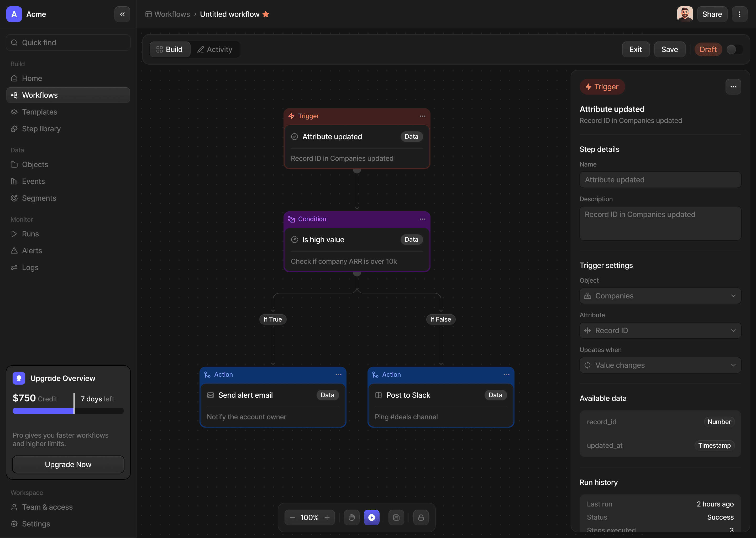The width and height of the screenshot is (756, 538).
Task: Open the Value changes dropdown
Action: click(x=660, y=365)
